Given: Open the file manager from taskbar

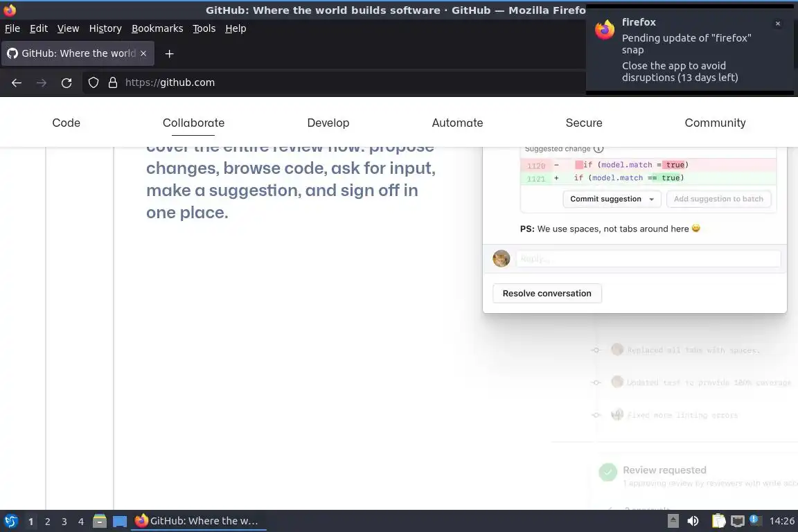Looking at the screenshot, I should pyautogui.click(x=100, y=521).
